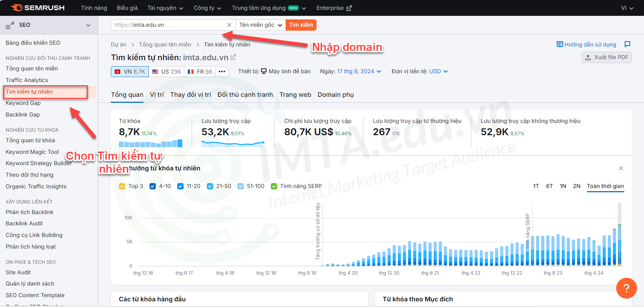Clear the domain search field
This screenshot has width=644, height=307.
tap(229, 25)
